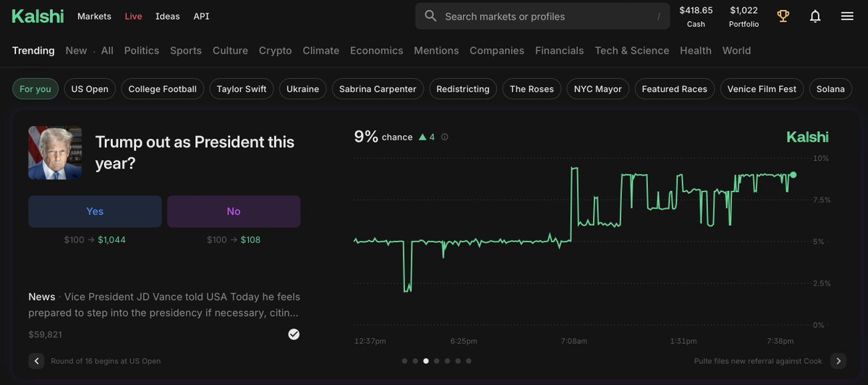Go to previous ticker headline arrow
Screen dimensions: 868x385
(x=36, y=361)
